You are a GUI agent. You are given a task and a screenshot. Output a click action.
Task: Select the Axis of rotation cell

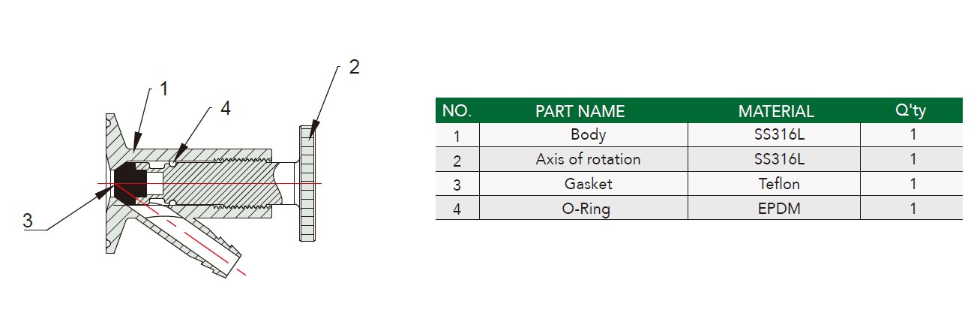pyautogui.click(x=584, y=159)
